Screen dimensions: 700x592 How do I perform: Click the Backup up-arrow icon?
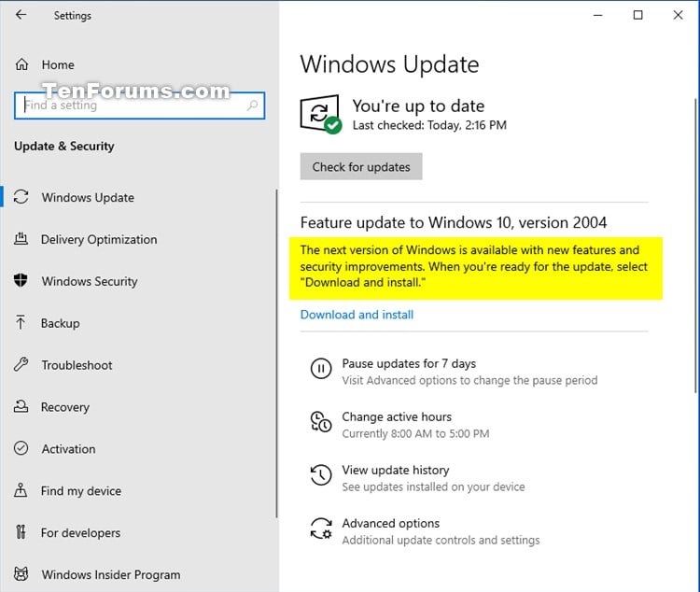[21, 322]
